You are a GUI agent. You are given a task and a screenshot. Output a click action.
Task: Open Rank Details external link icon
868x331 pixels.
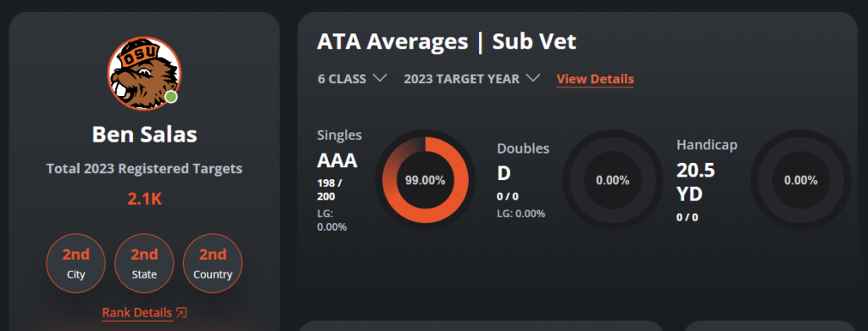(181, 312)
